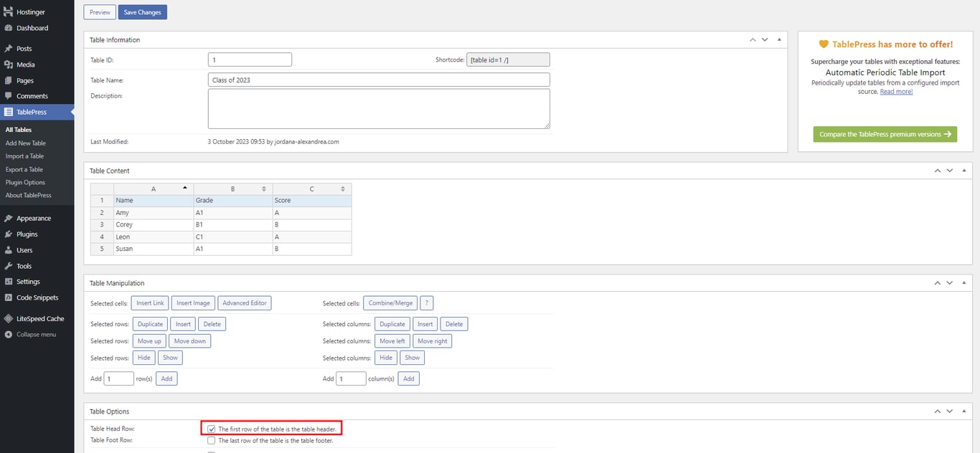Open the Advanced Editor
This screenshot has height=453, width=980.
tap(245, 303)
